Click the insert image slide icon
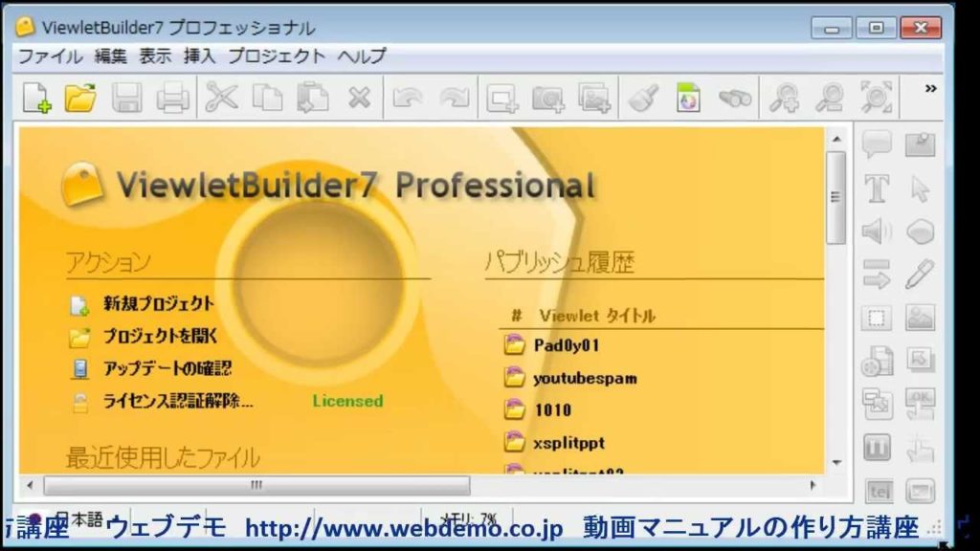The image size is (980, 551). [594, 99]
